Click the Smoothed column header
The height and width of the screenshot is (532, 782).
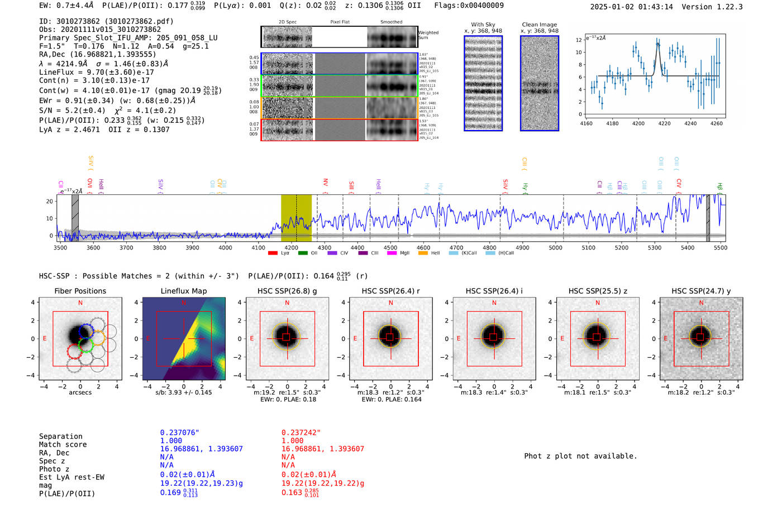pos(392,22)
